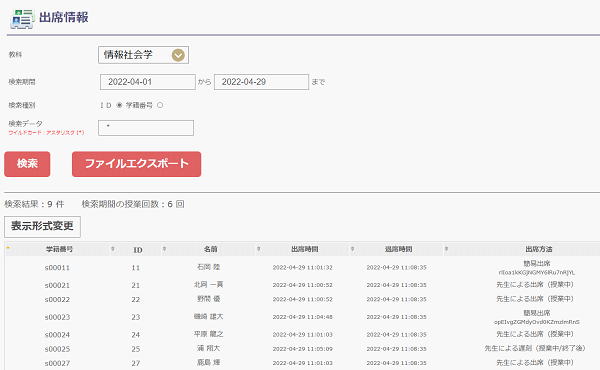
Task: Click the start date field 2022-04-01
Action: pos(148,82)
